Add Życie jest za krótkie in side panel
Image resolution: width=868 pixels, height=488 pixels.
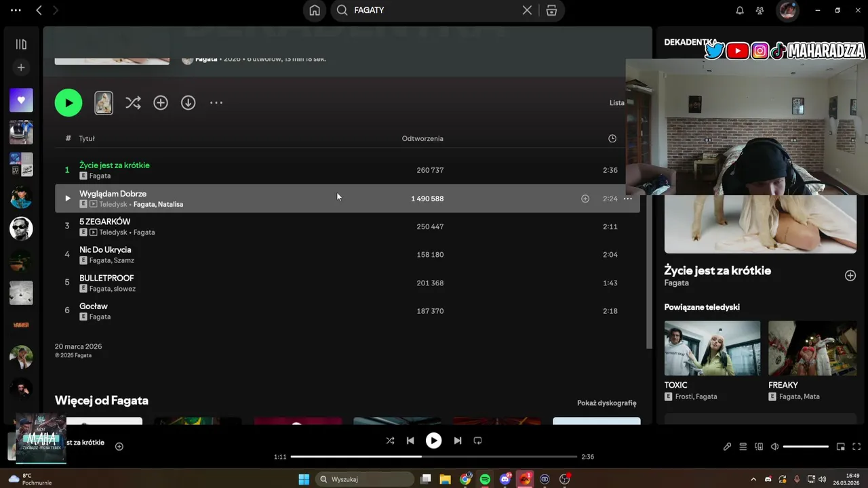point(850,275)
